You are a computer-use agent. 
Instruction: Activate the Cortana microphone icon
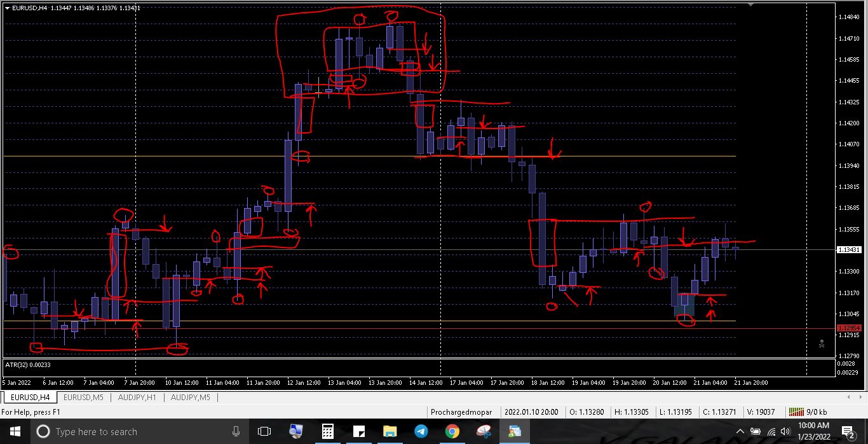pyautogui.click(x=236, y=432)
